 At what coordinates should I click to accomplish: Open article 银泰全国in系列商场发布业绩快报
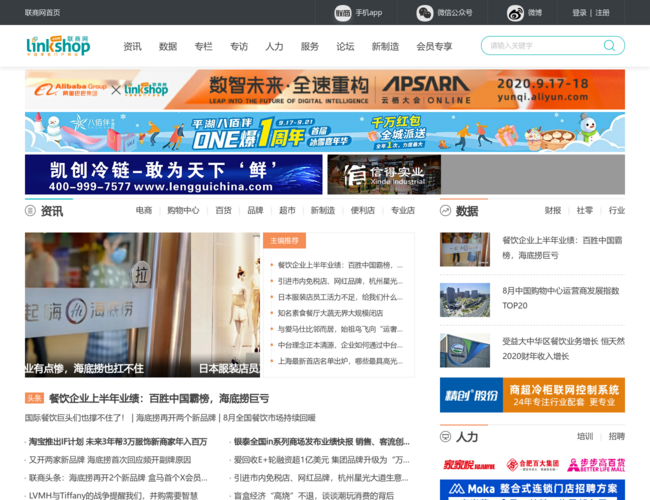(322, 442)
